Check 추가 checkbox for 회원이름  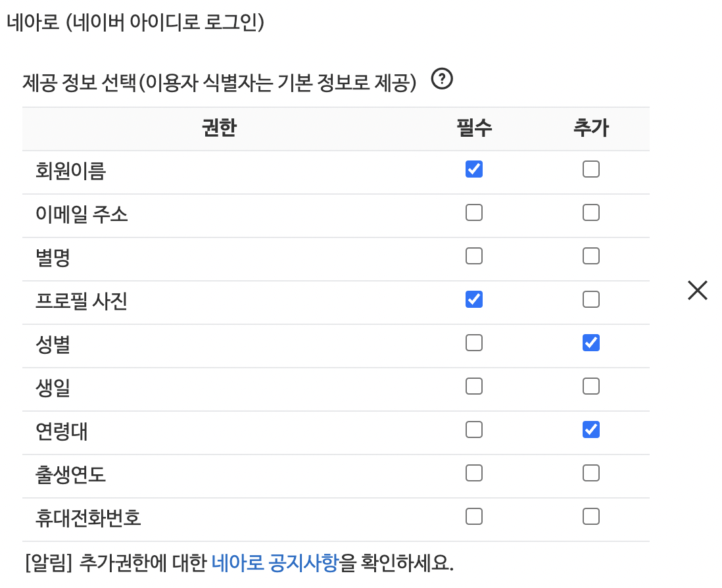(x=590, y=169)
